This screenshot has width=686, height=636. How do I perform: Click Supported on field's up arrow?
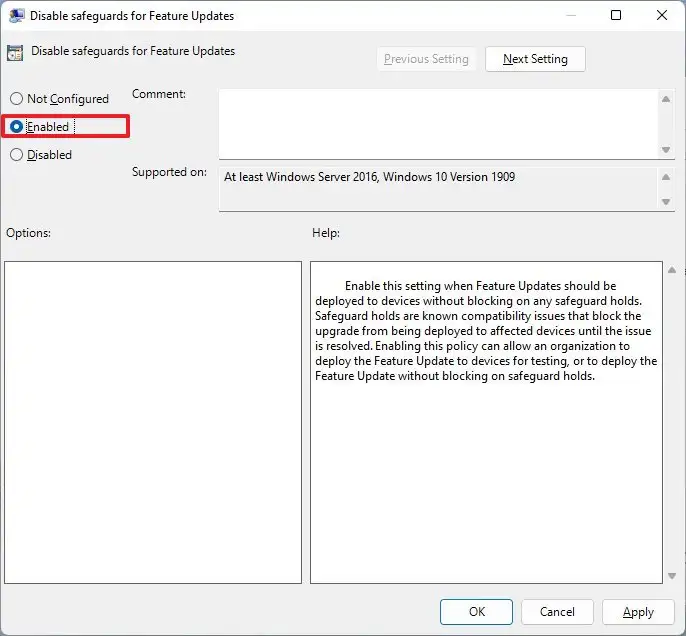pos(667,177)
